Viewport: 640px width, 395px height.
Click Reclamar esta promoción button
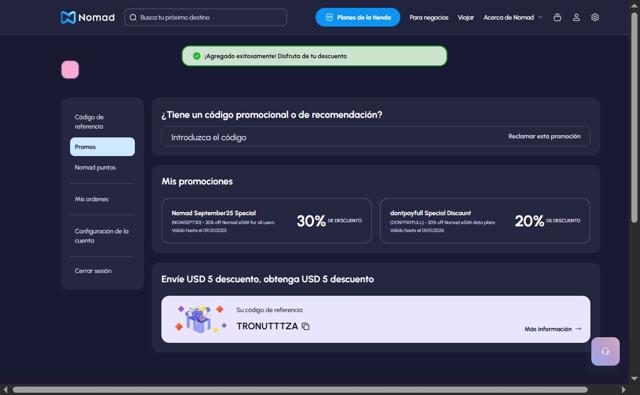[544, 136]
